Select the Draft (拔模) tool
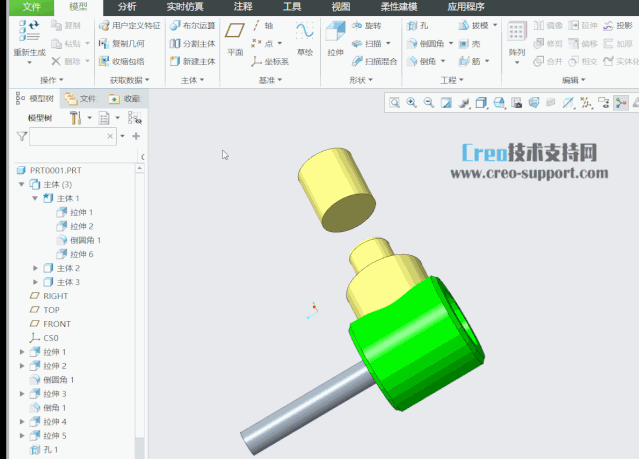 coord(473,26)
